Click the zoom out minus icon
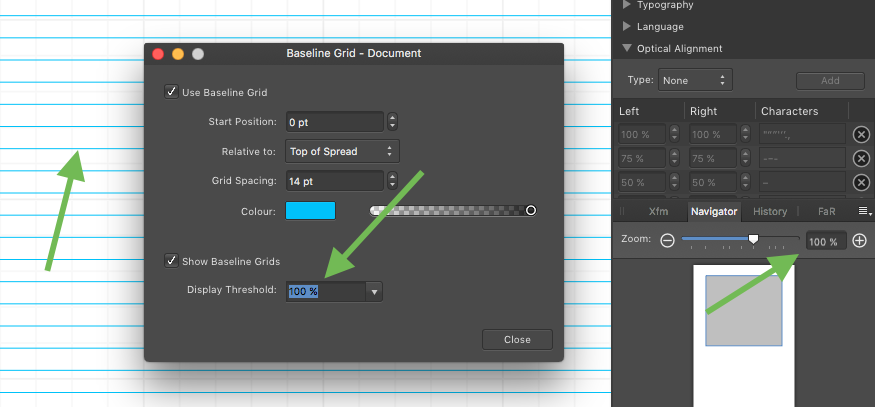This screenshot has height=407, width=875. pyautogui.click(x=667, y=241)
